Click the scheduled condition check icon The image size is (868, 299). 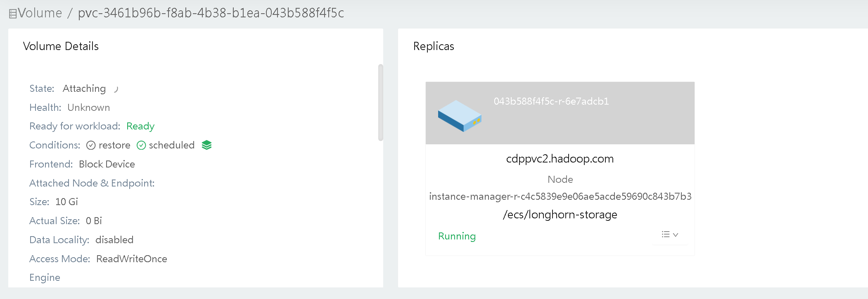click(x=141, y=145)
